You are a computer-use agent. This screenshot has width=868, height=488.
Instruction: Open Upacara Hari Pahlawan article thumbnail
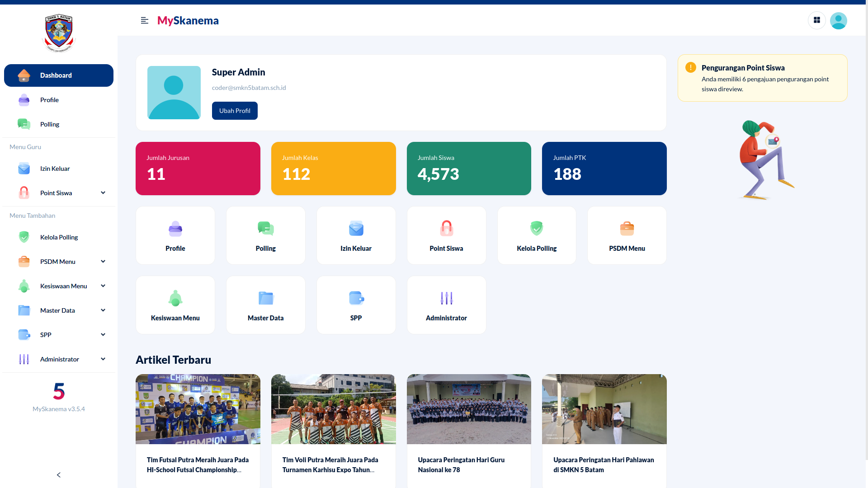[x=604, y=409]
